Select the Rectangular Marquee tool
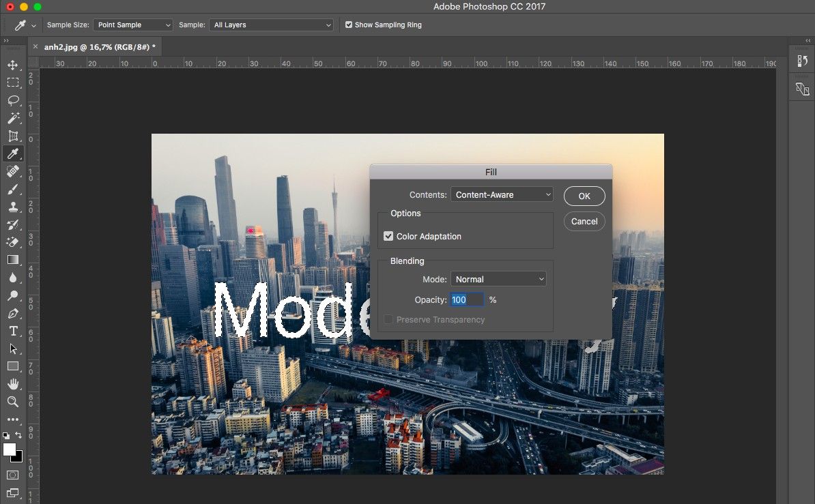This screenshot has width=815, height=504. 12,83
